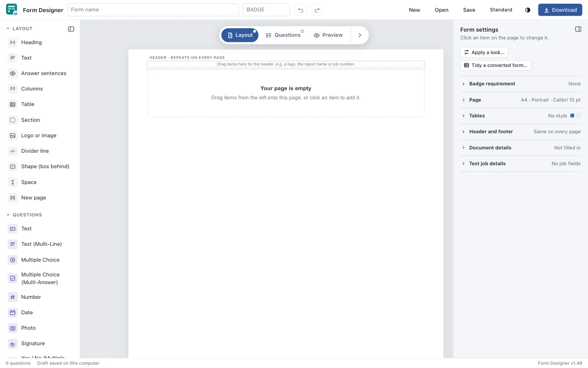Open the Standard mode dropdown
This screenshot has height=368, width=588.
pyautogui.click(x=501, y=10)
